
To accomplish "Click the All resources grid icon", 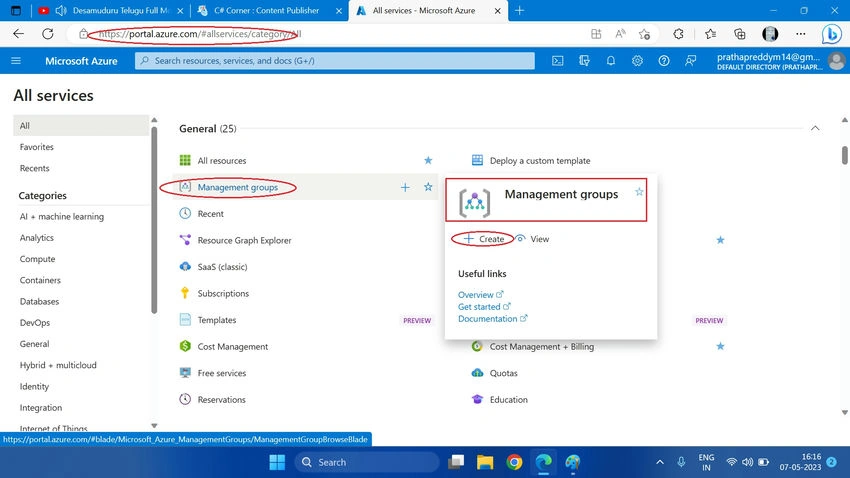I will (x=185, y=160).
